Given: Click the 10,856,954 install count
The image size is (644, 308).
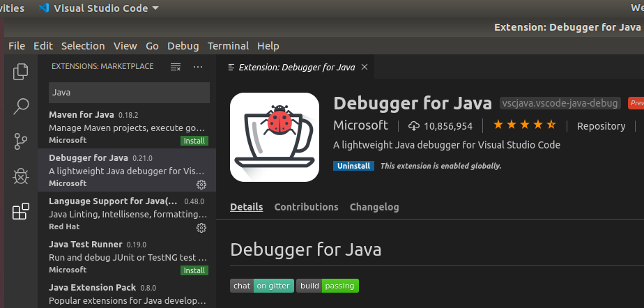Looking at the screenshot, I should (448, 126).
